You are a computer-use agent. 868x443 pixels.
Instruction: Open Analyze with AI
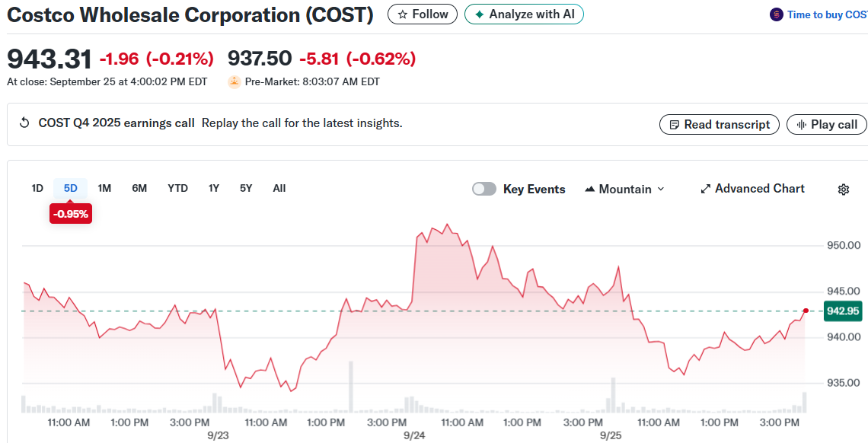click(x=524, y=14)
